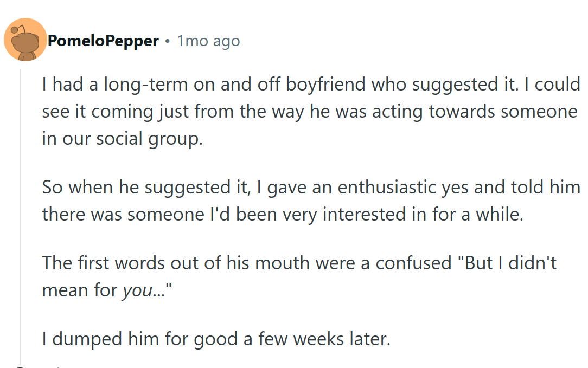Viewport: 588px width, 368px height.
Task: Click the paragraph starting "I had a long-term"
Action: 310,111
